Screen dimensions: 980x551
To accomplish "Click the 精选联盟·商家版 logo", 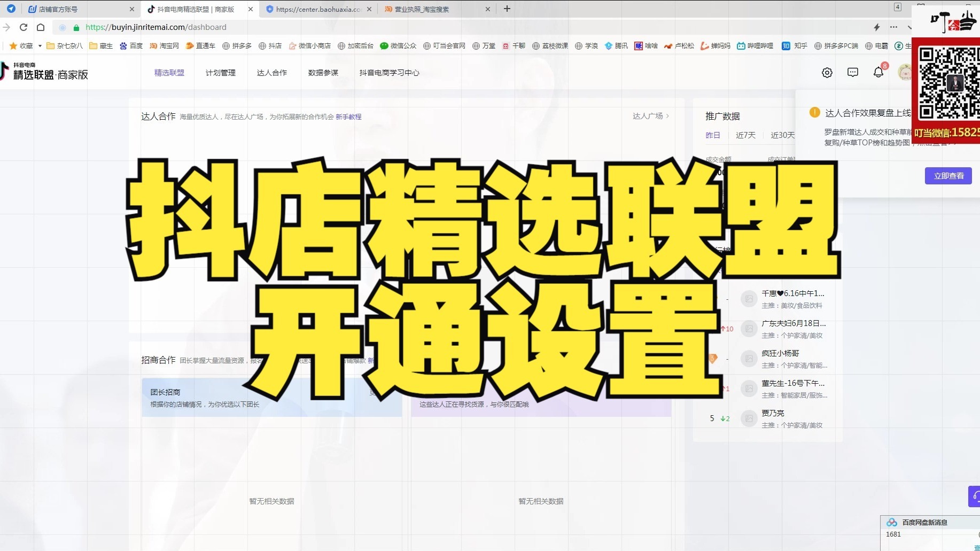I will click(x=44, y=71).
